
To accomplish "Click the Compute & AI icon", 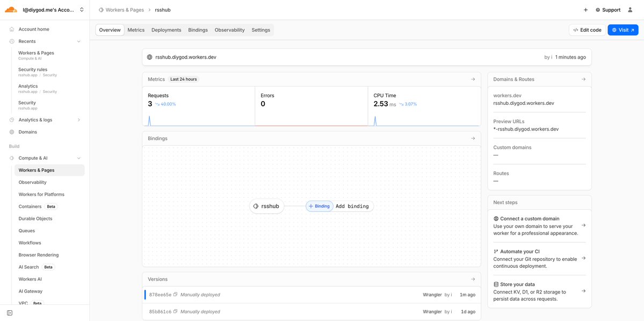I will (11, 158).
